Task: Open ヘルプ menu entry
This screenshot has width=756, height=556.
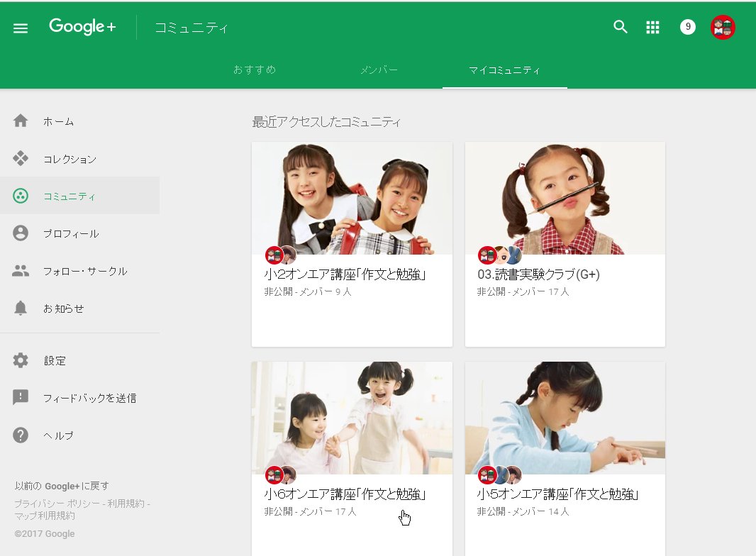Action: [x=58, y=435]
